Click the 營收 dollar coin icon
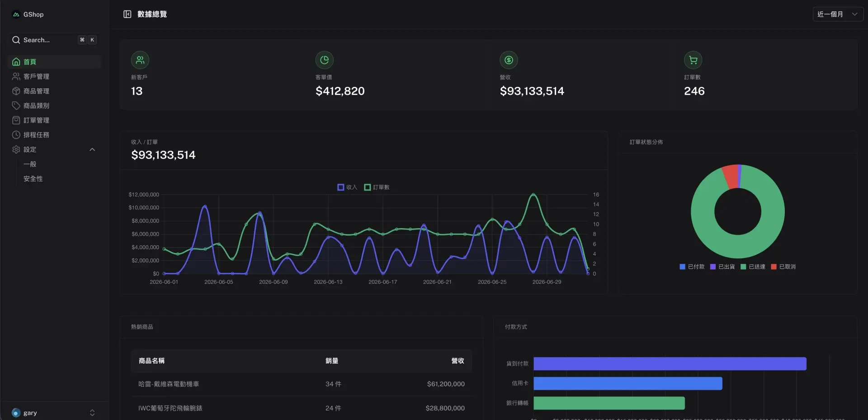Screen dimensions: 868x420 pos(509,60)
